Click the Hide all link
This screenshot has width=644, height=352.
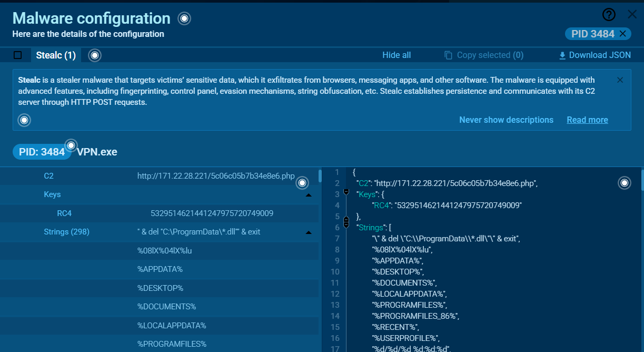point(397,55)
